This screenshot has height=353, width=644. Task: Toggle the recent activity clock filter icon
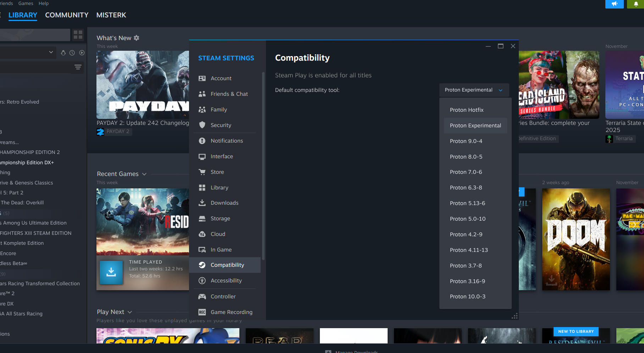tap(72, 53)
